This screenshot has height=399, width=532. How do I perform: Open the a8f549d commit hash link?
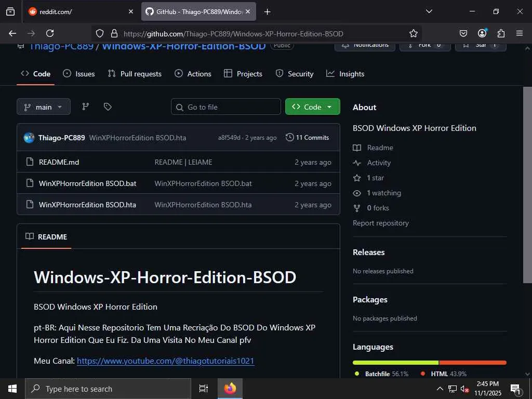point(229,137)
